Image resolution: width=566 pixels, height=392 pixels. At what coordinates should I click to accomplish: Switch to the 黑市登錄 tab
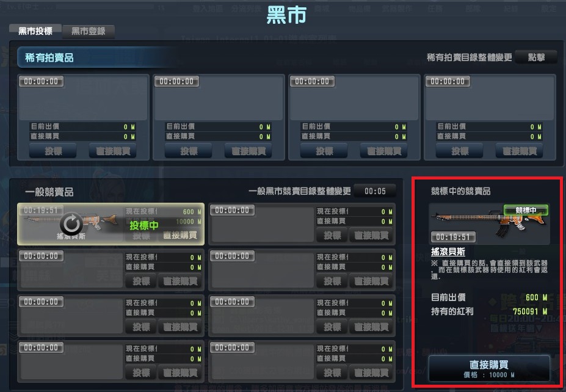pyautogui.click(x=89, y=31)
